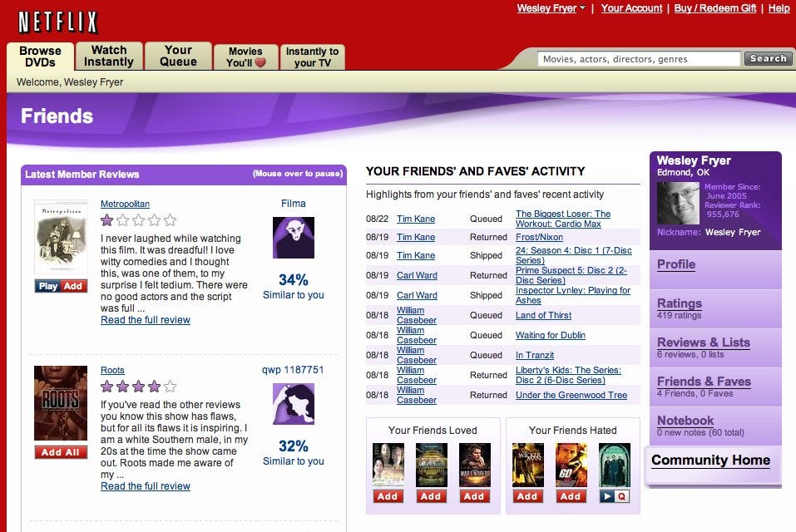Open the Profile sidebar link
Image resolution: width=796 pixels, height=532 pixels.
click(676, 264)
